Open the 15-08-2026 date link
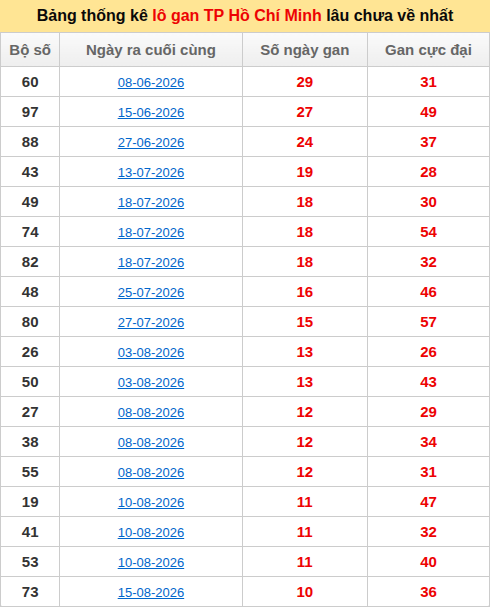Screen dimensions: 490x607 (x=151, y=593)
